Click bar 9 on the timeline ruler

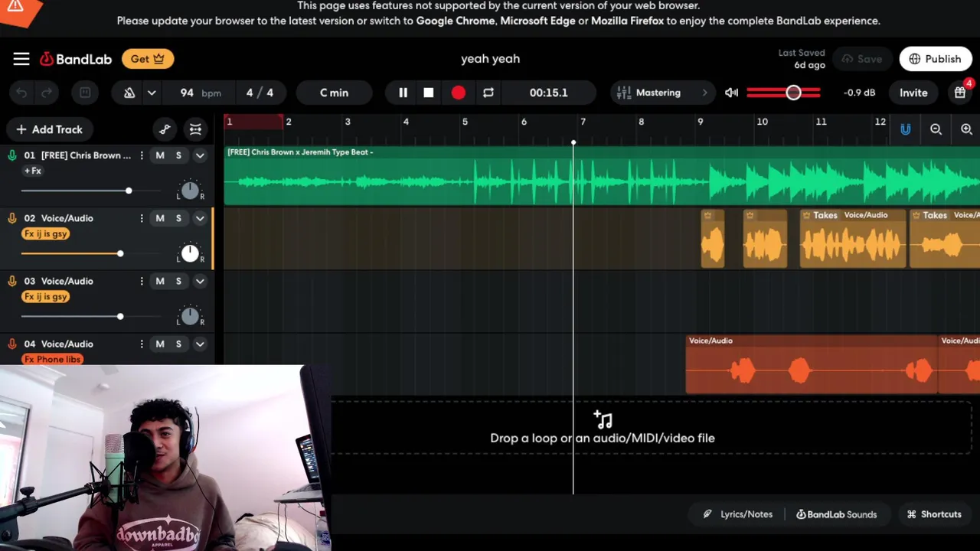point(700,122)
